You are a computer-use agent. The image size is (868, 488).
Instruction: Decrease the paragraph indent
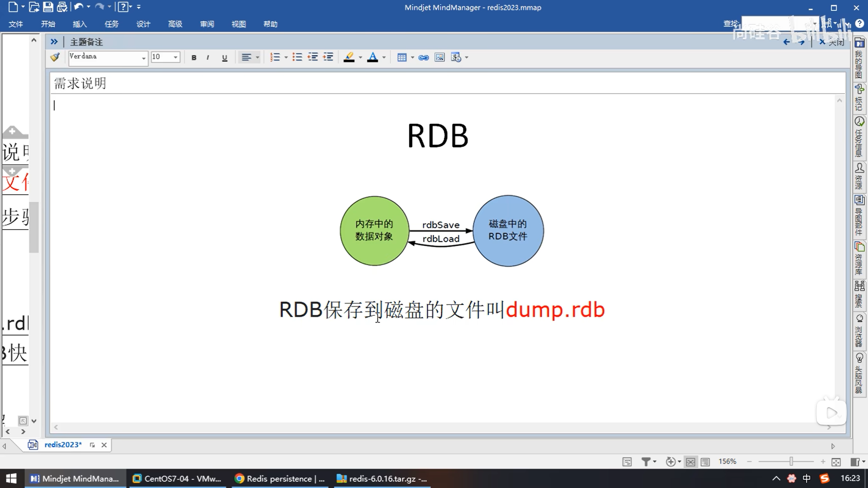(313, 57)
